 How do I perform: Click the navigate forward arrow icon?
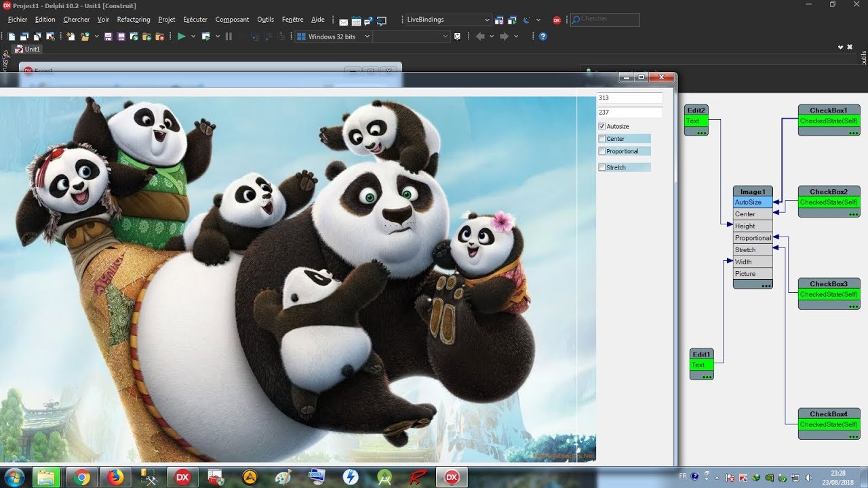tap(504, 37)
